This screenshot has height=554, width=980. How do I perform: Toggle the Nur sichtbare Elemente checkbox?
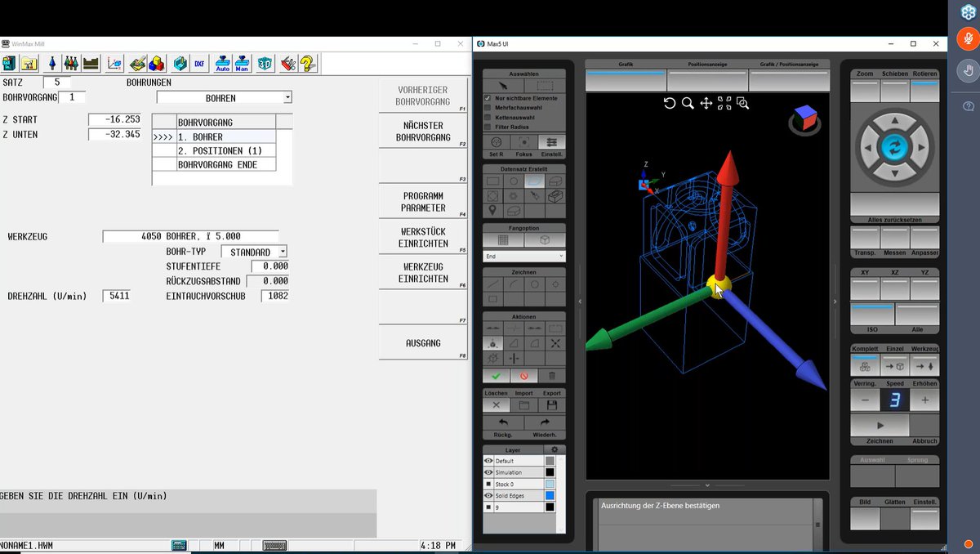point(488,98)
